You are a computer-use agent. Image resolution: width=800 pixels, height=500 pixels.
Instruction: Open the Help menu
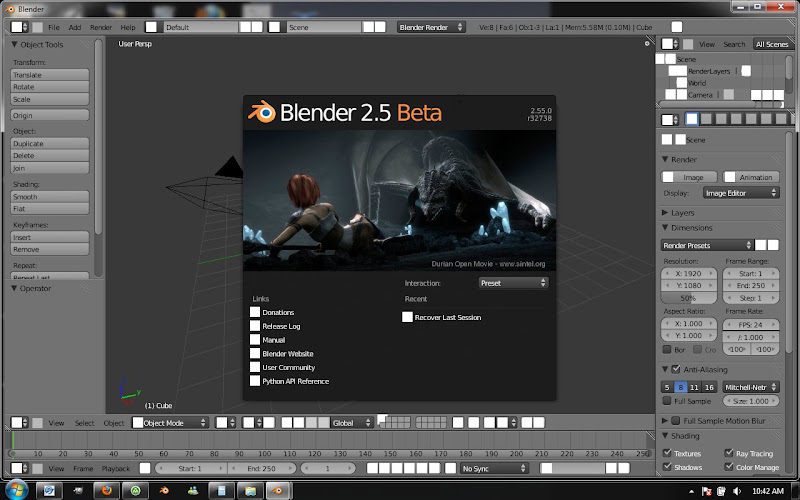[128, 27]
